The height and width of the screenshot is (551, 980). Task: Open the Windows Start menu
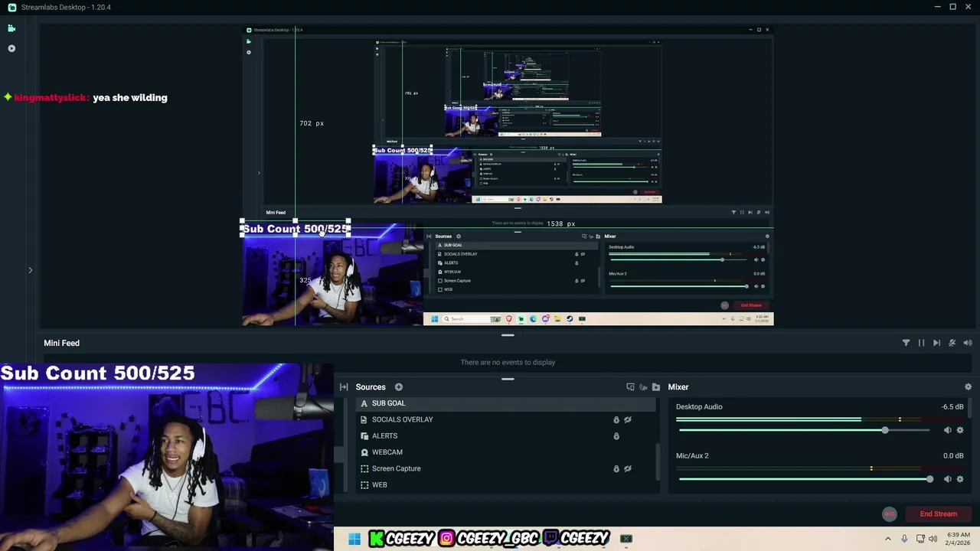pyautogui.click(x=354, y=539)
